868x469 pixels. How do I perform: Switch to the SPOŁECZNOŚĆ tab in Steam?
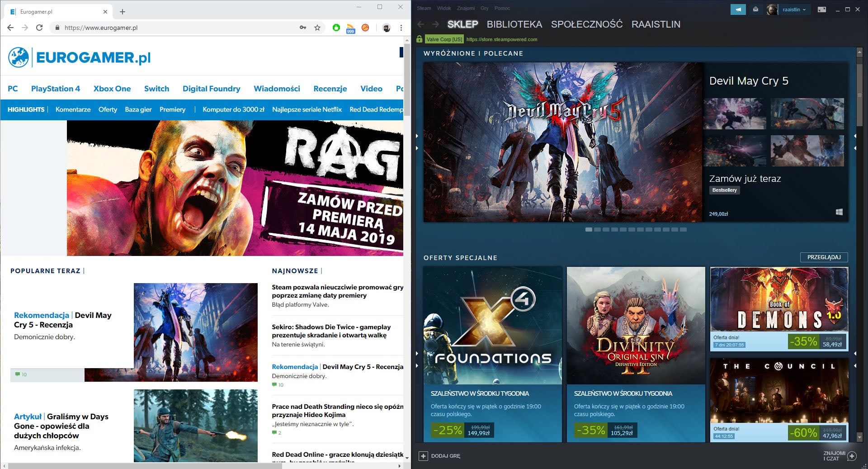[587, 24]
